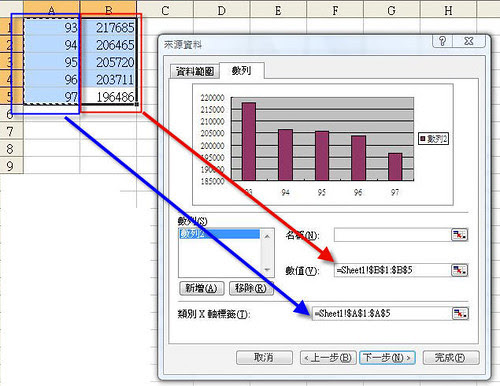The width and height of the screenshot is (500, 386).
Task: Go back with 上一步(B) button
Action: pyautogui.click(x=328, y=358)
